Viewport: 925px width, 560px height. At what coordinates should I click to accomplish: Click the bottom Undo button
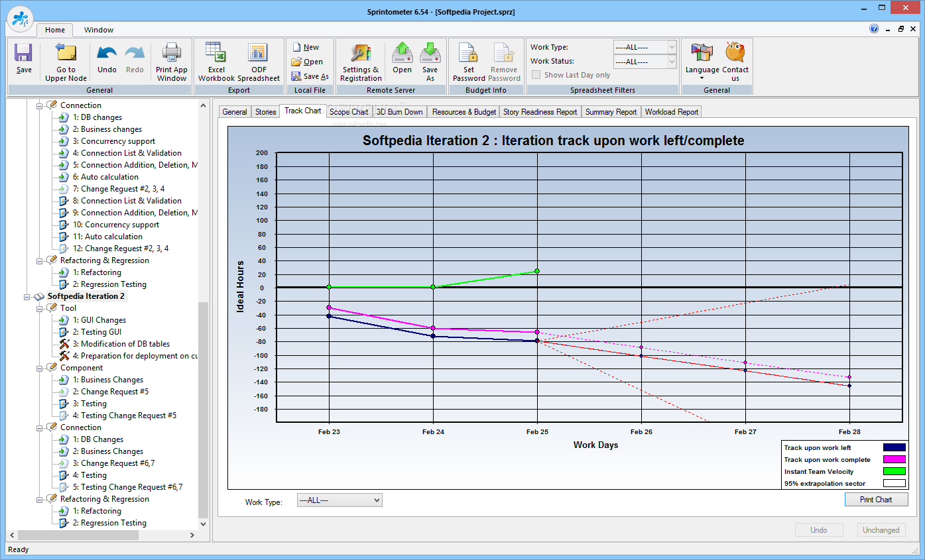(x=819, y=530)
